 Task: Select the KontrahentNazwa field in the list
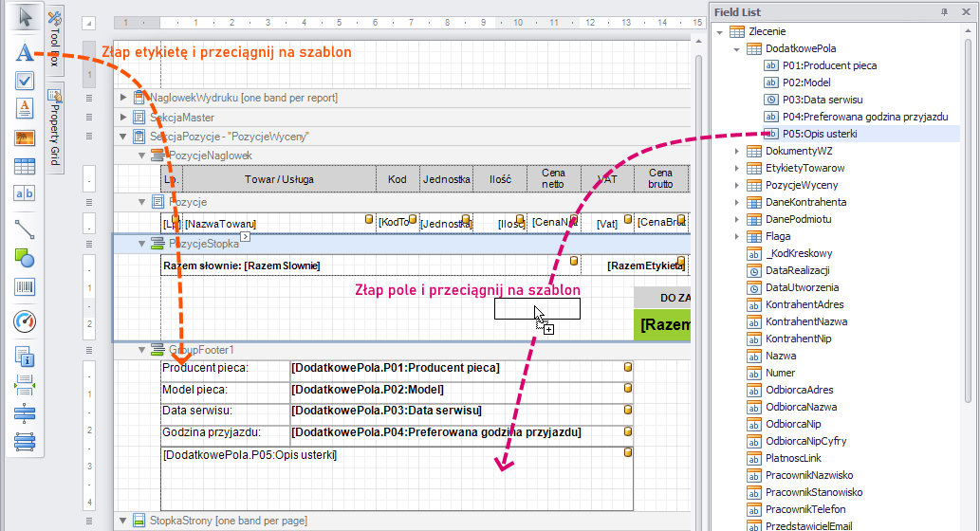[806, 321]
